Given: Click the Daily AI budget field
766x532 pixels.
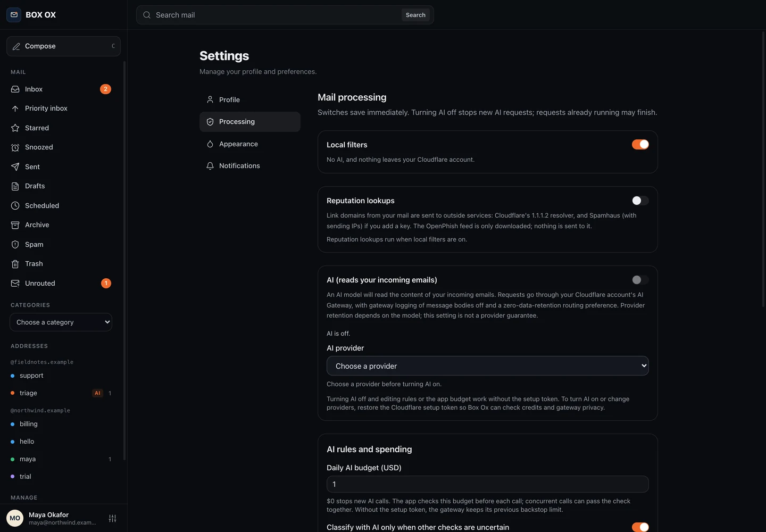Looking at the screenshot, I should point(488,484).
